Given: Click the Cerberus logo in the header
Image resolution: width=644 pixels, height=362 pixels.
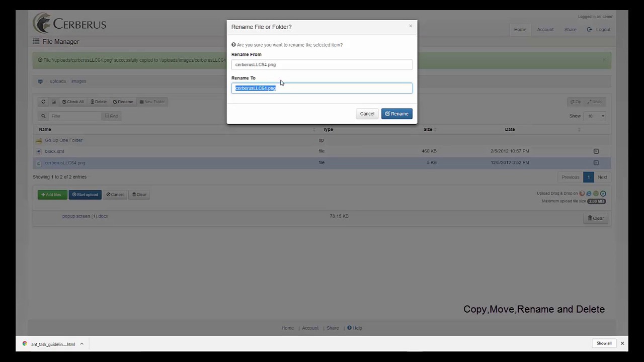Looking at the screenshot, I should pos(69,23).
